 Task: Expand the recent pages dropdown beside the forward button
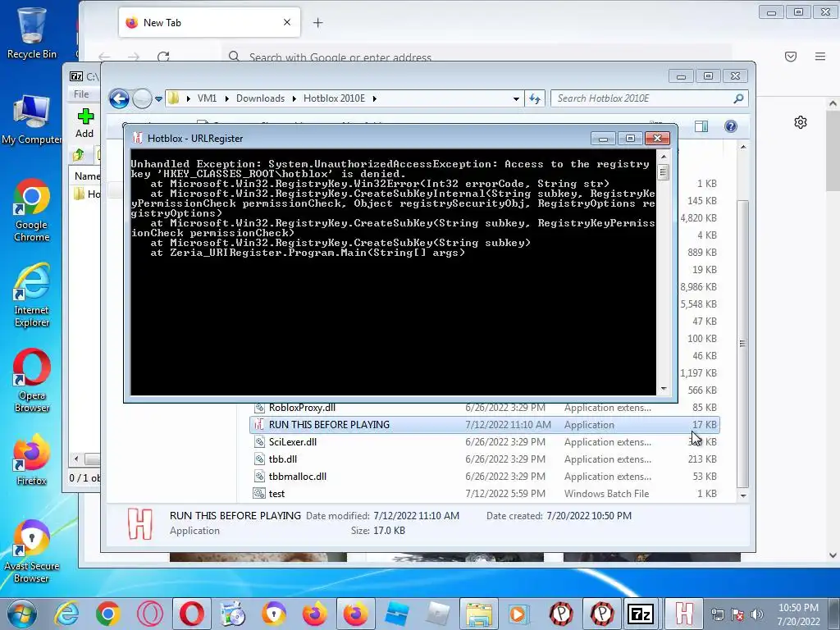[x=158, y=99]
